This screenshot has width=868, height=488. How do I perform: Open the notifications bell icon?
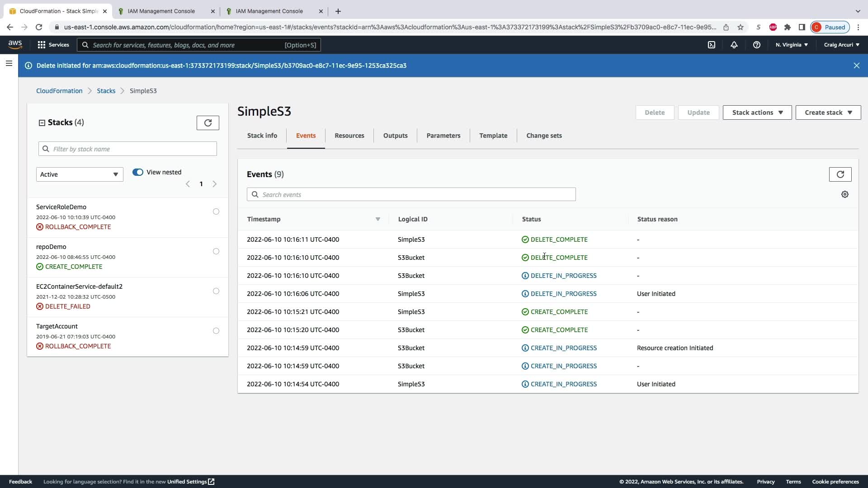[734, 45]
